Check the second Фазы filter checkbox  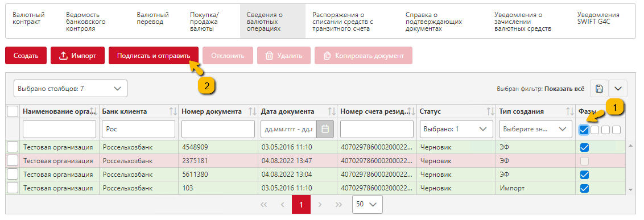click(595, 130)
